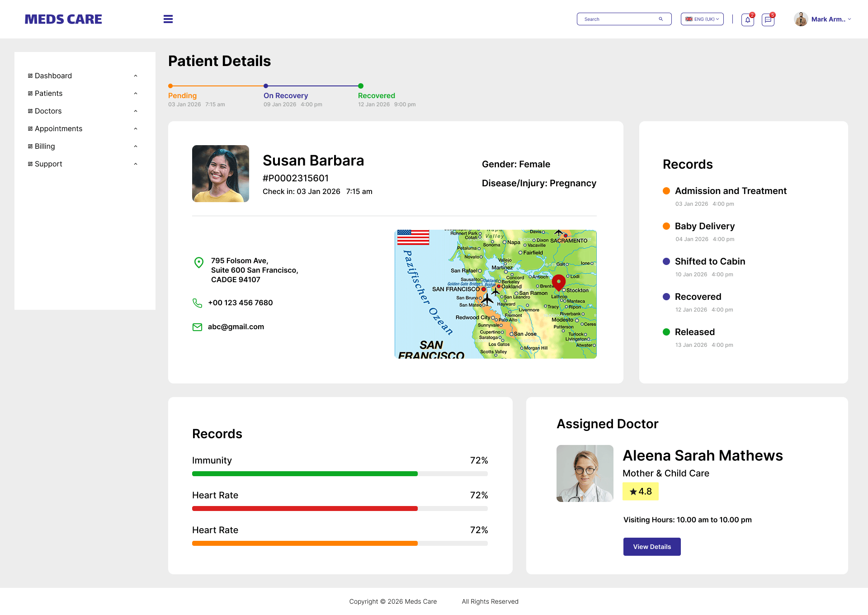The height and width of the screenshot is (615, 868).
Task: Open the notifications bell icon
Action: [747, 19]
